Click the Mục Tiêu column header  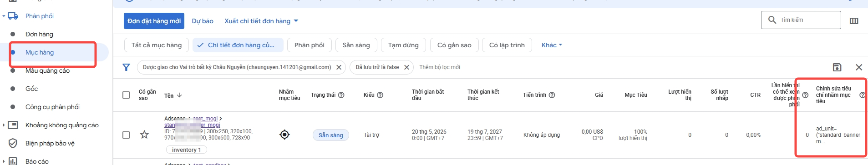click(x=636, y=95)
